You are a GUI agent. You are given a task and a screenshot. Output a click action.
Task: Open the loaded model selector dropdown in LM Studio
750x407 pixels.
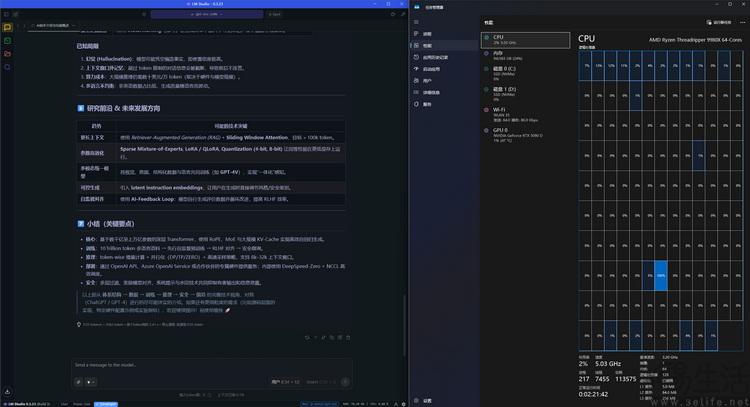pos(207,14)
